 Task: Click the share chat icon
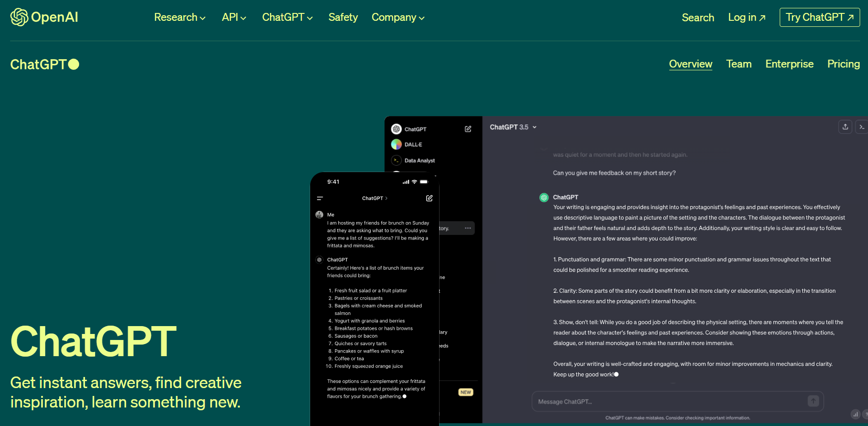tap(845, 127)
